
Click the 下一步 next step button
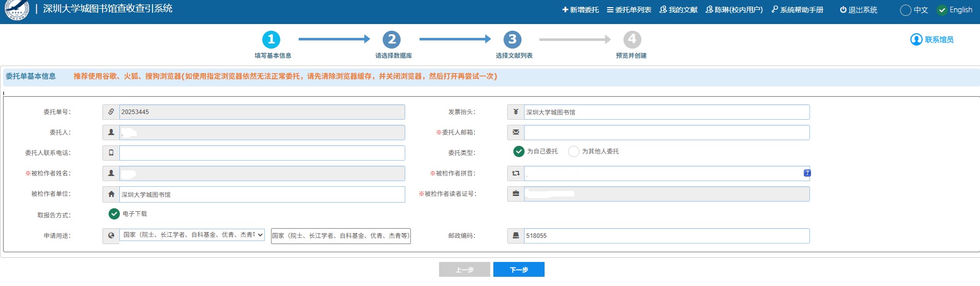518,270
